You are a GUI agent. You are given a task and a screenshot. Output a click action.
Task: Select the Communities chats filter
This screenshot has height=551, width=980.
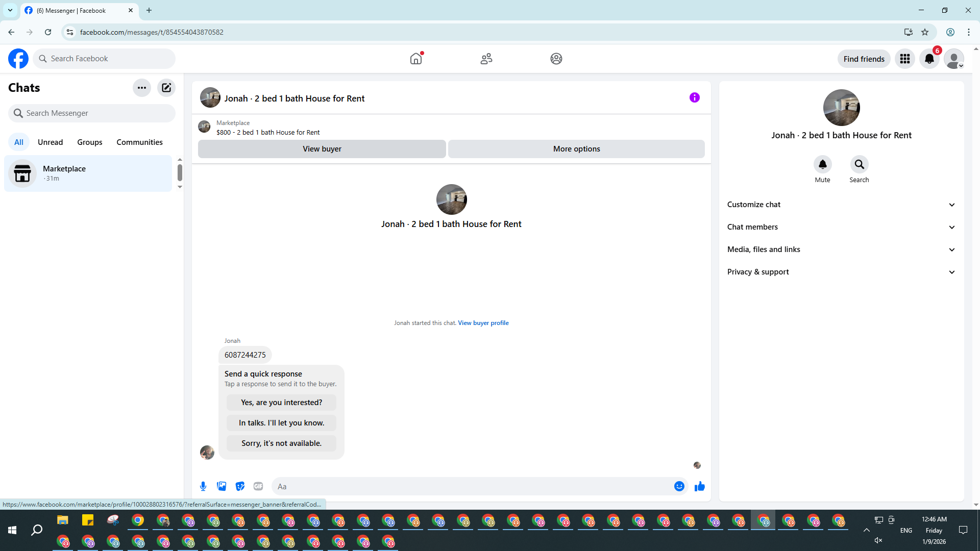point(139,142)
